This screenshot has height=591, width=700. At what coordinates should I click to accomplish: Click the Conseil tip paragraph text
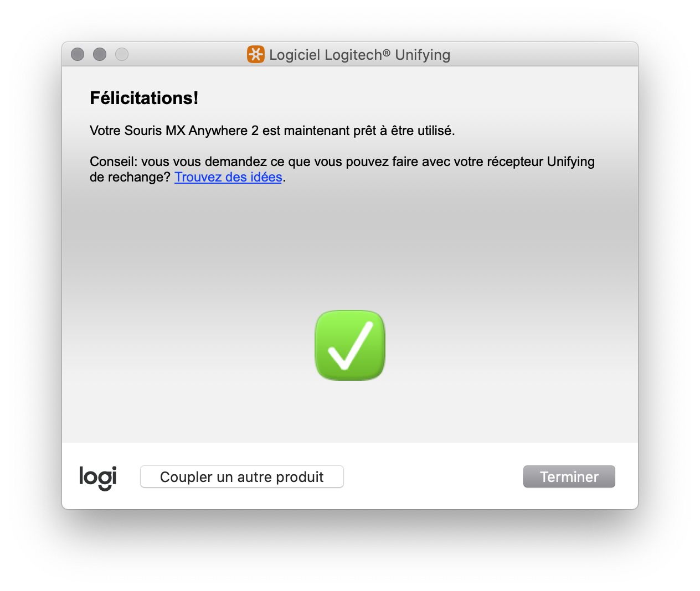tap(342, 169)
